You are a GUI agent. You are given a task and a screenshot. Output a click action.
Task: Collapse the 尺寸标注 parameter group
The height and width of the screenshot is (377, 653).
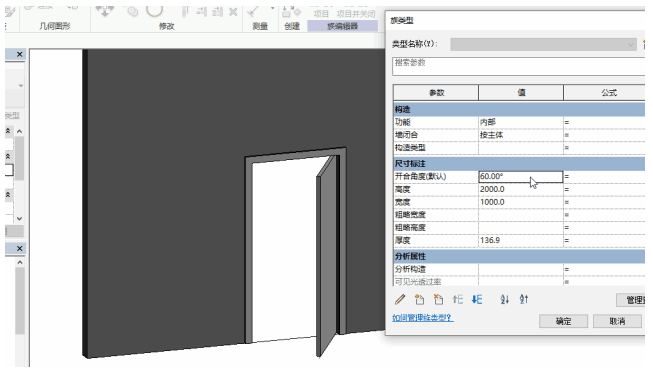click(x=519, y=164)
